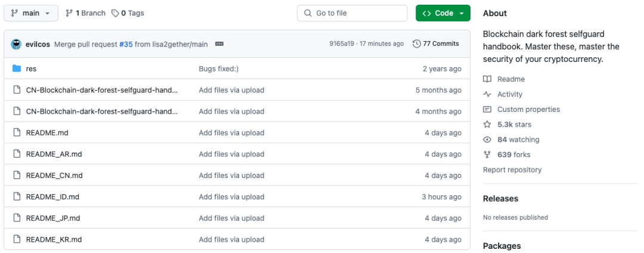Expand the green Code dropdown
Viewport: 644px width, 253px height.
point(443,13)
